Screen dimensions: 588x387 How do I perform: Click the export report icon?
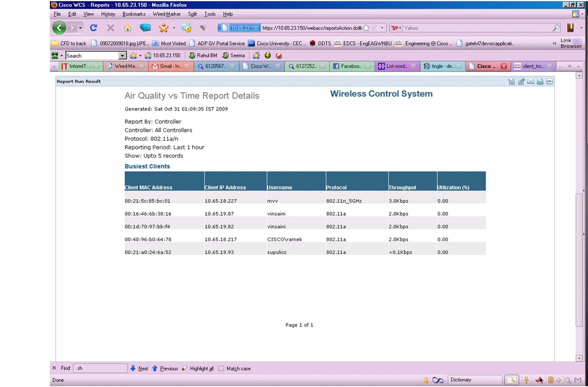click(521, 81)
